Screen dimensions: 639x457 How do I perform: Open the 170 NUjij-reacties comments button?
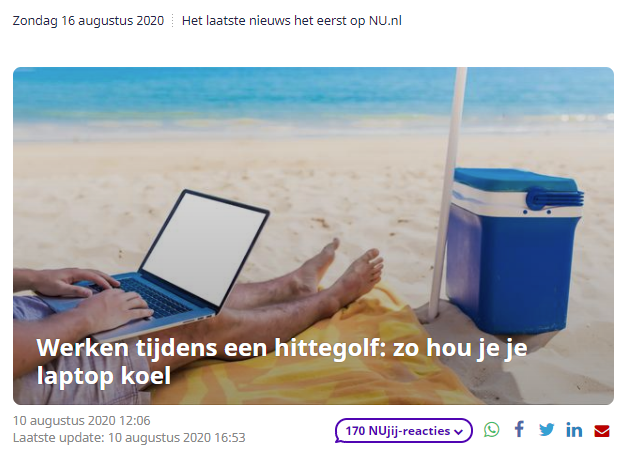click(403, 431)
